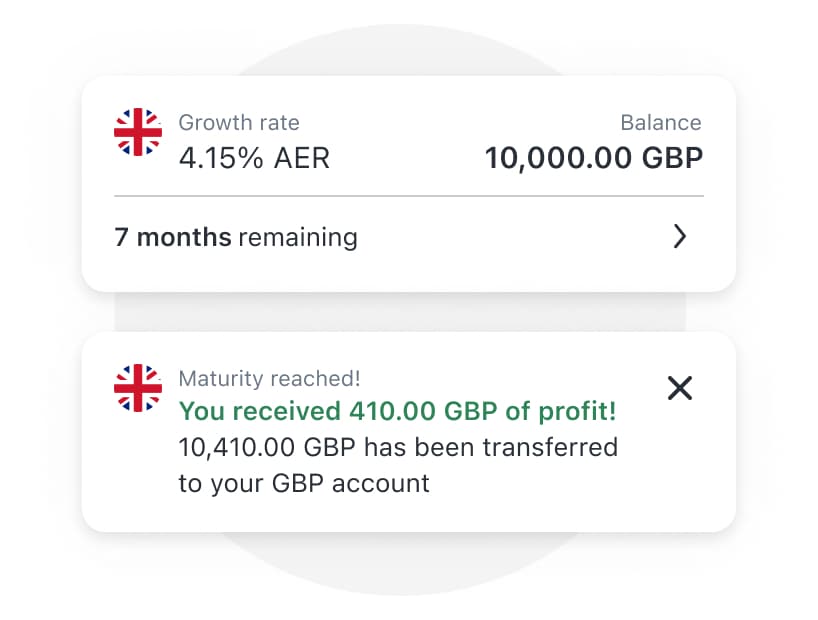The width and height of the screenshot is (818, 620).
Task: Click the UK flag icon on the savings card
Action: pos(136,131)
